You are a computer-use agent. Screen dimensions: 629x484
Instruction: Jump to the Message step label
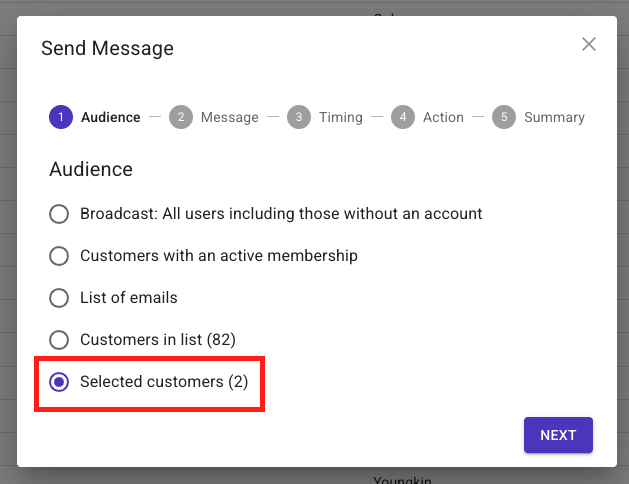pyautogui.click(x=229, y=117)
